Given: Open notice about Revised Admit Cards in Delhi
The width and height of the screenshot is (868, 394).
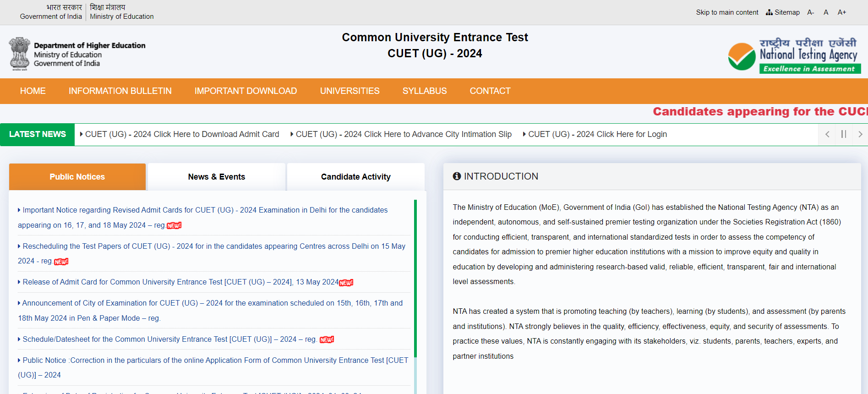Looking at the screenshot, I should pyautogui.click(x=203, y=218).
